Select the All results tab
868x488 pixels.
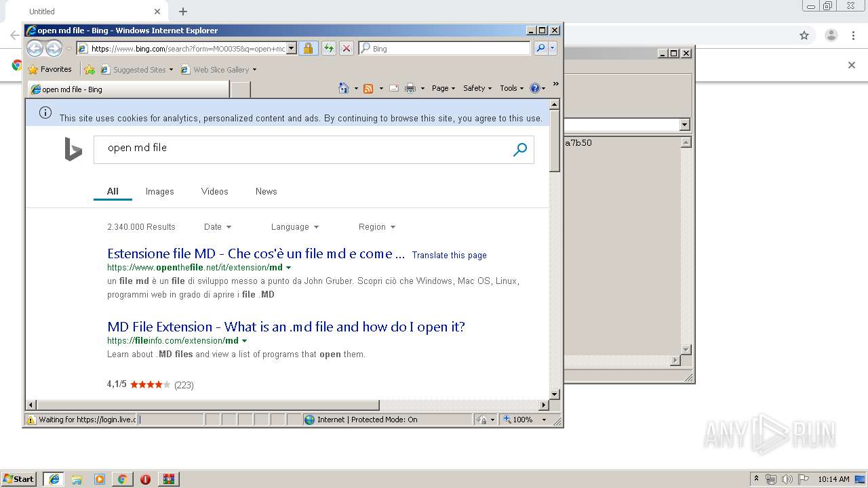tap(113, 192)
